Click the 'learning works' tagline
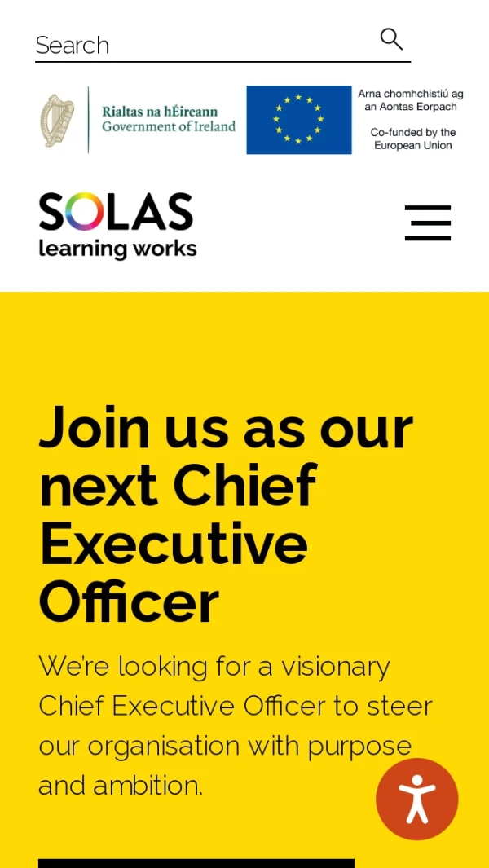Viewport: 489px width, 868px height. coord(117,248)
